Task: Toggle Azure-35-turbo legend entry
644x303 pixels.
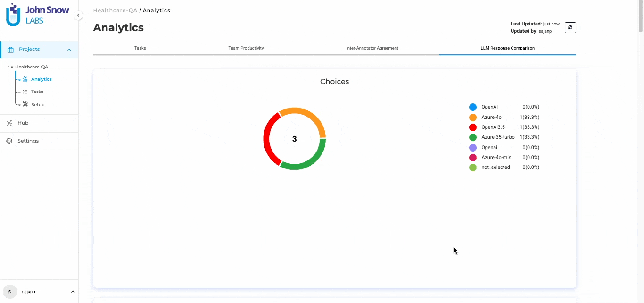Action: 497,137
